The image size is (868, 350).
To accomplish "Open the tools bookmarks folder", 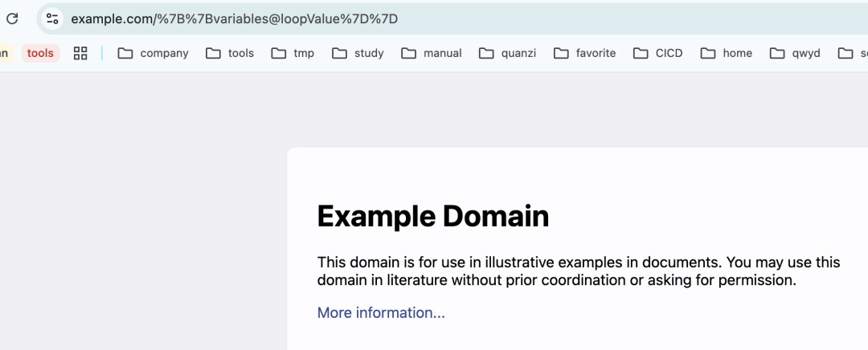I will tap(229, 53).
